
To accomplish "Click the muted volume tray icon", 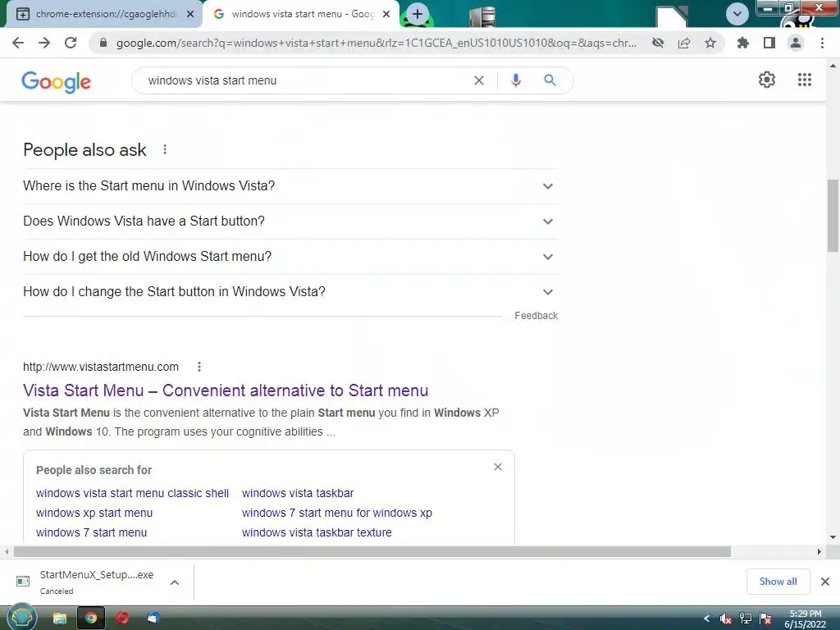I will (x=726, y=619).
